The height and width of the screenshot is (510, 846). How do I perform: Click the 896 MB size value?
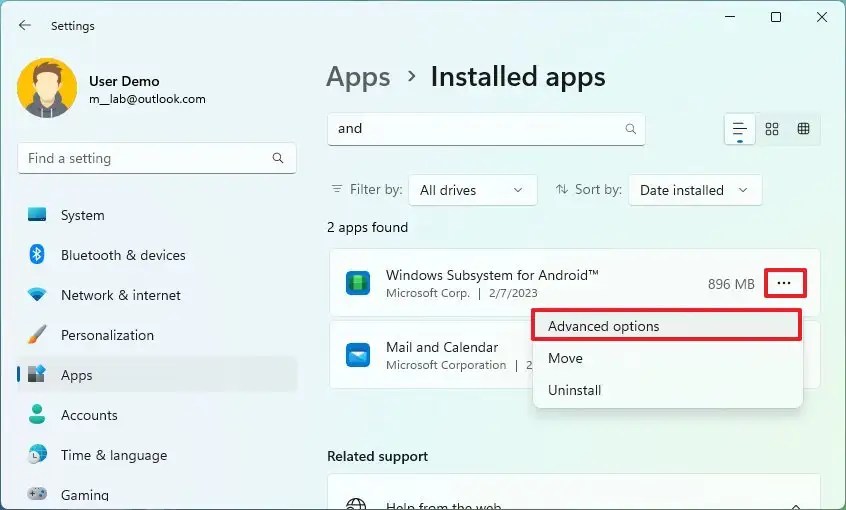731,284
